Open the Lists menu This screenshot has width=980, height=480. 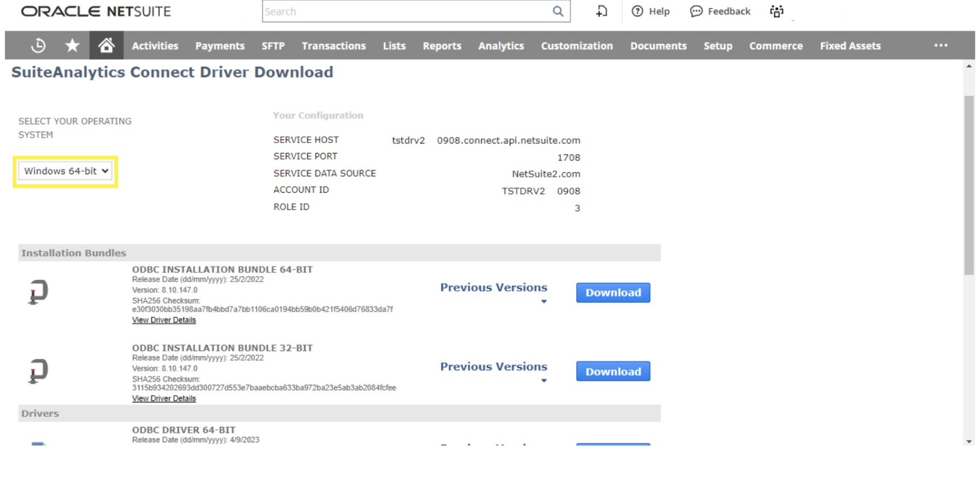click(394, 46)
